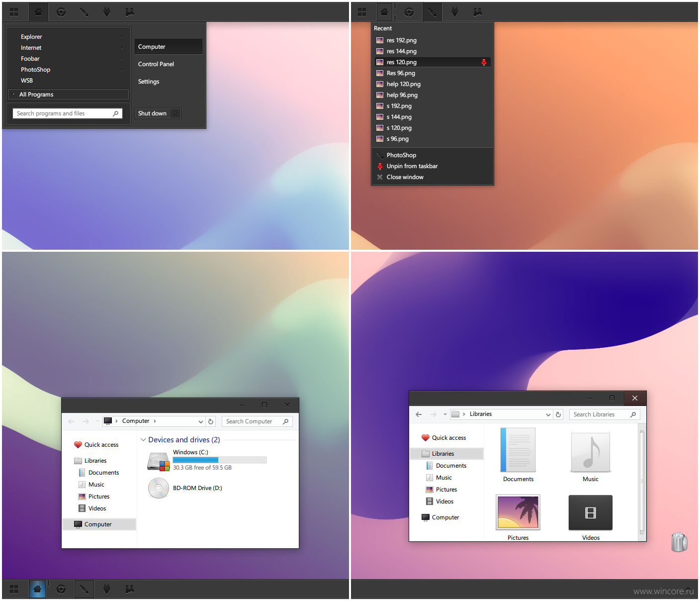The height and width of the screenshot is (601, 700).
Task: Select Computer in the Libraries window sidebar
Action: tap(445, 517)
